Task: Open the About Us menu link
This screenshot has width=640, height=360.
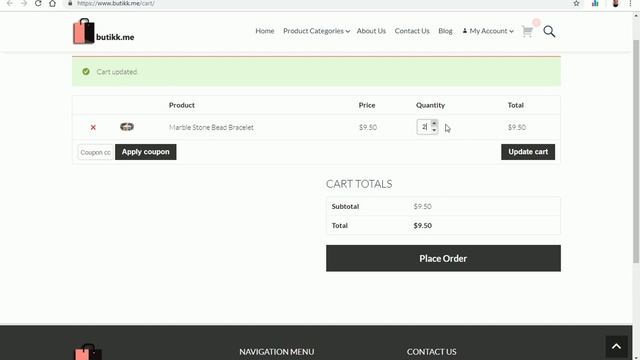Action: [x=371, y=31]
